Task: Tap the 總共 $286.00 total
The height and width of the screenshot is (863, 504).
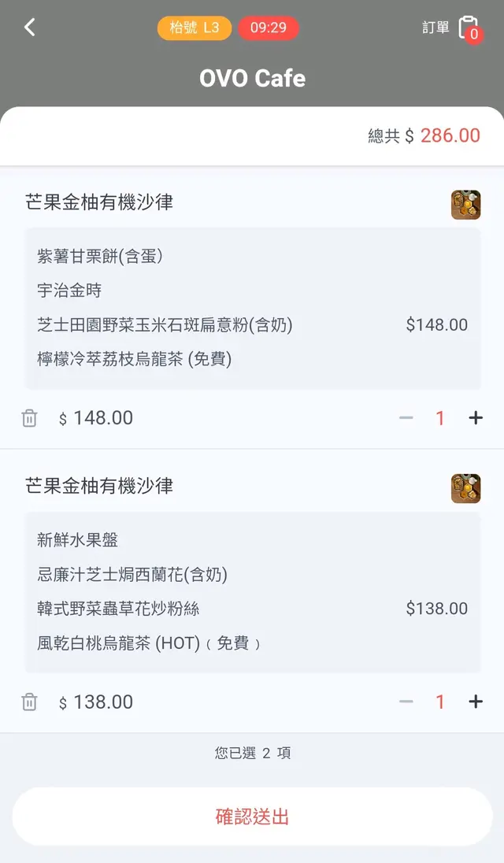Action: coord(424,135)
